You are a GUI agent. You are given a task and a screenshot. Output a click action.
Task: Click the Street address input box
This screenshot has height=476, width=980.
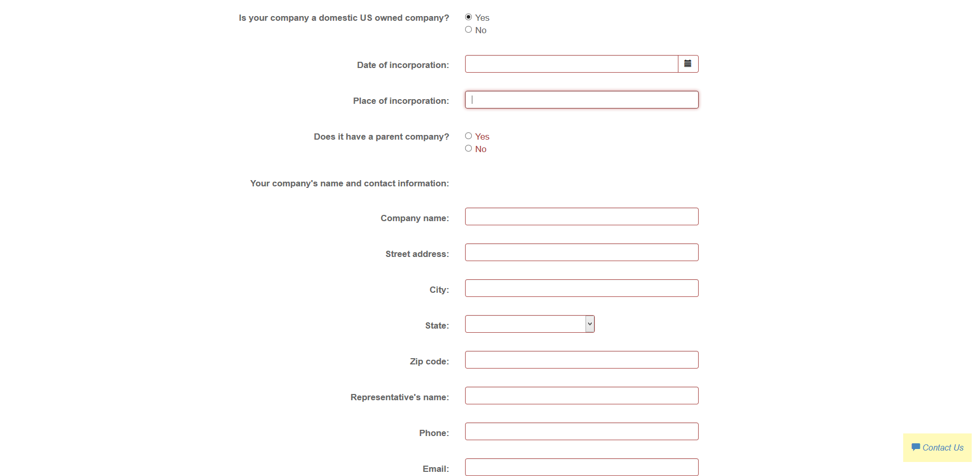pos(581,252)
